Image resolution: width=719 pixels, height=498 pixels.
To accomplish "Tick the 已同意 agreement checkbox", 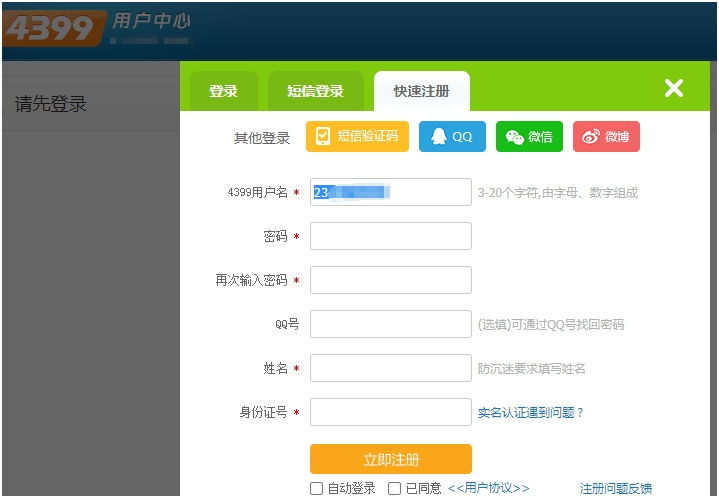I will (x=395, y=489).
